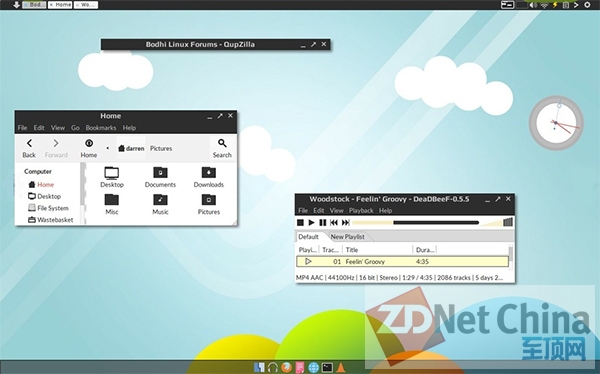This screenshot has height=374, width=600.
Task: Click the down-arrow icon in top panel
Action: click(16, 5)
